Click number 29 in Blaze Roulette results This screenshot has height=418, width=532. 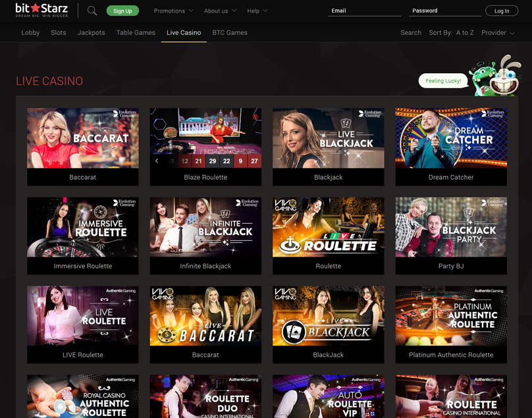pos(213,161)
